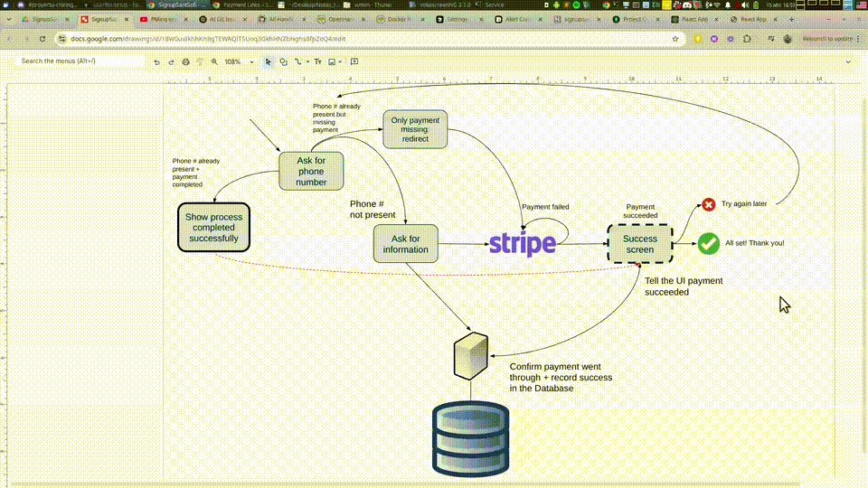Open the Spotify icon in system tray
This screenshot has width=868, height=488.
(x=576, y=5)
